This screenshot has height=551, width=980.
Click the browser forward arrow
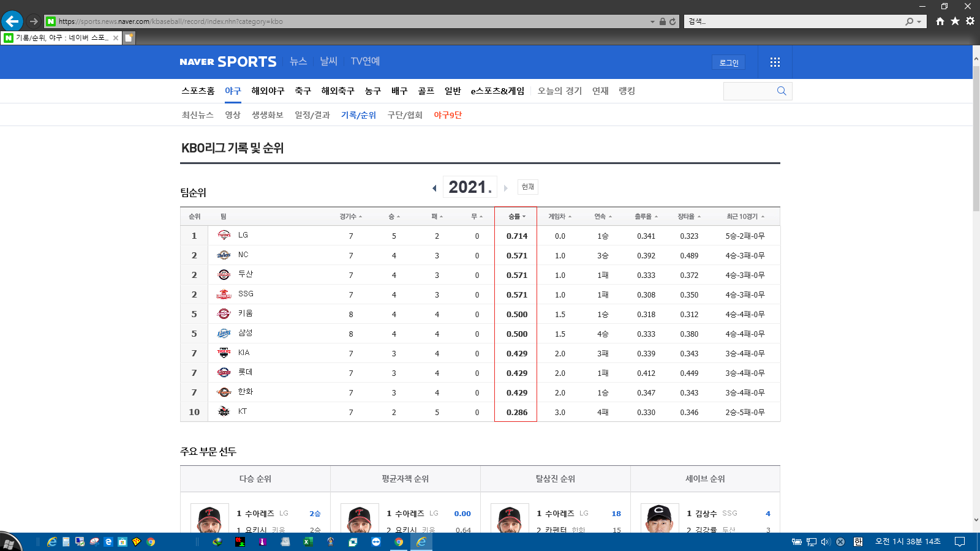pos(34,21)
